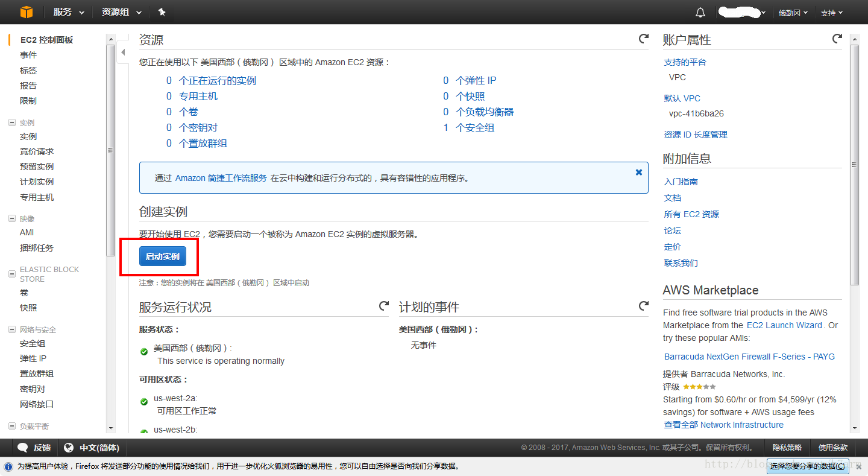The width and height of the screenshot is (868, 476).
Task: Collapse the left navigation pane arrow
Action: point(123,52)
